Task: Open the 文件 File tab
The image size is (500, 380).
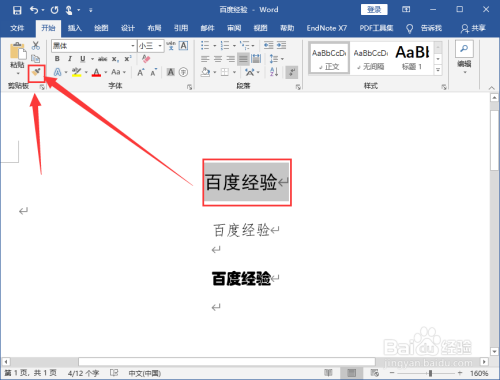Action: pos(17,28)
